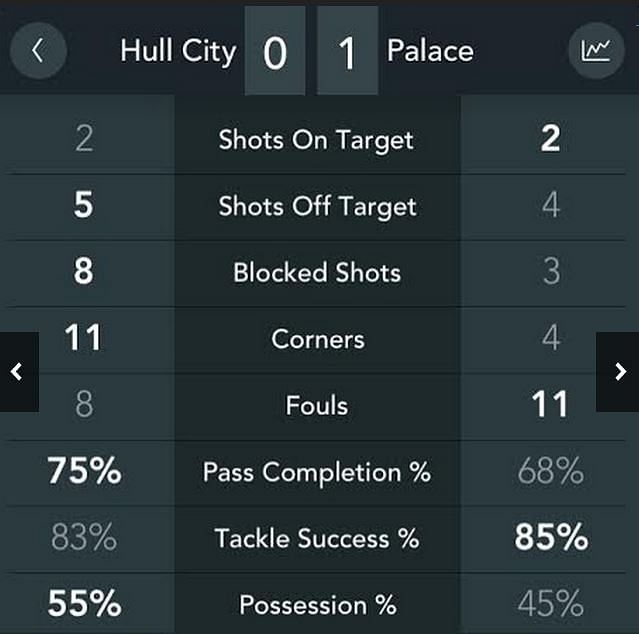This screenshot has width=639, height=634.
Task: Select the Shots On Target row label
Action: click(316, 140)
